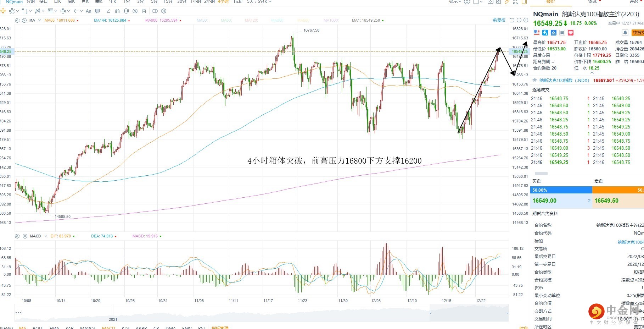Select the text annotation tool (Aa)
The width and height of the screenshot is (644, 329).
pos(89,11)
